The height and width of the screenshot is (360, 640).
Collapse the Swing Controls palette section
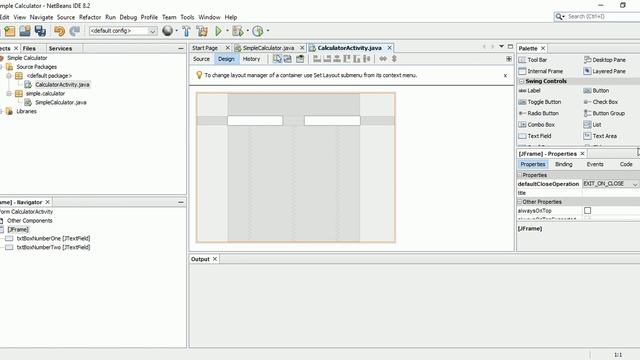point(521,81)
